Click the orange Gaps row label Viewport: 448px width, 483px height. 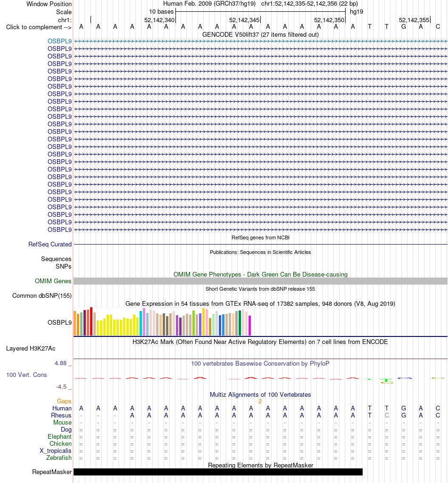point(64,401)
